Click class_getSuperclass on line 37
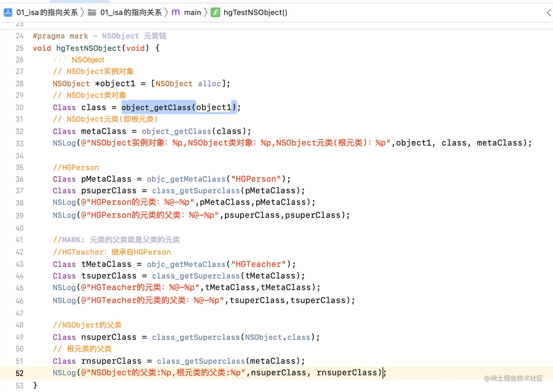Image resolution: width=553 pixels, height=392 pixels. [x=196, y=191]
